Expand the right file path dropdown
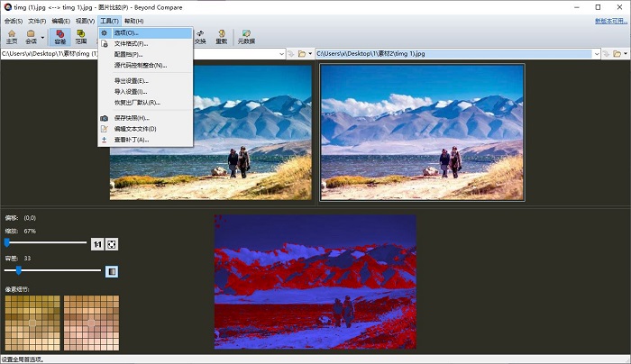631x364 pixels. tap(596, 54)
